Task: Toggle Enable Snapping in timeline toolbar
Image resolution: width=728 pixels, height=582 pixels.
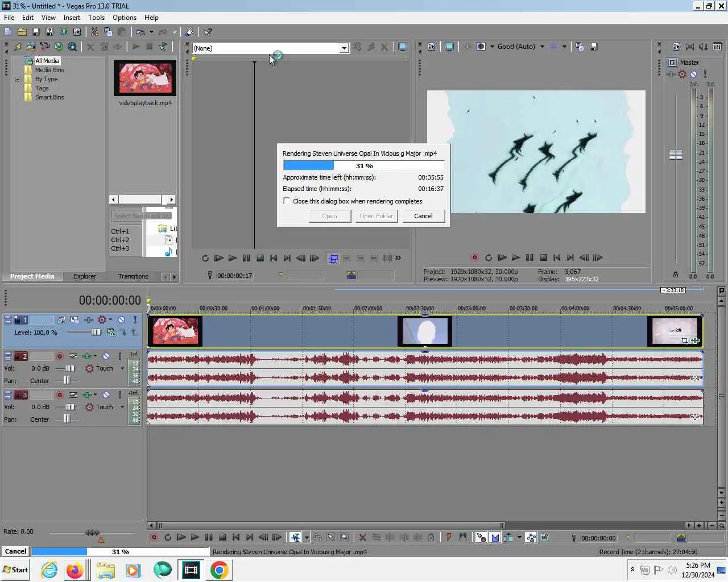Action: 481,537
